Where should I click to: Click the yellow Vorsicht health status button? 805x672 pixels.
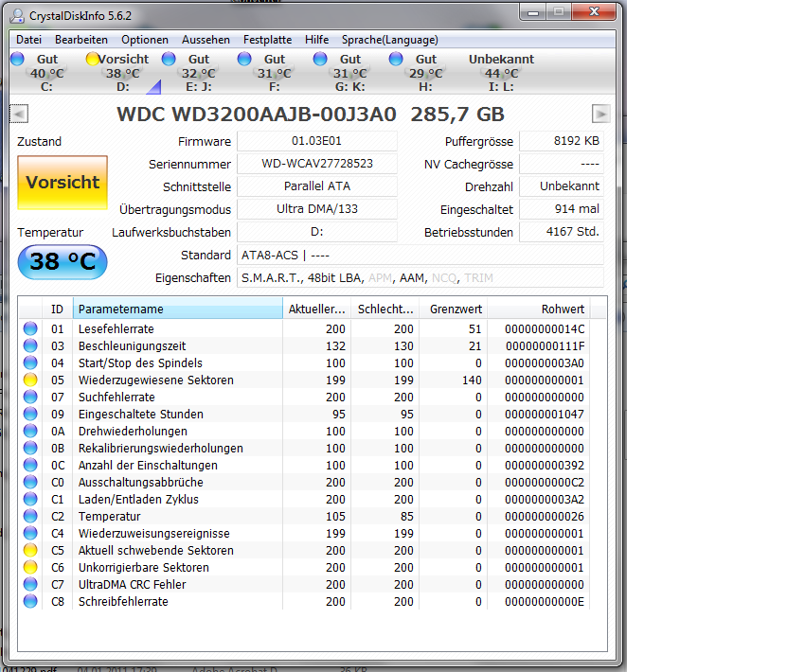(63, 183)
